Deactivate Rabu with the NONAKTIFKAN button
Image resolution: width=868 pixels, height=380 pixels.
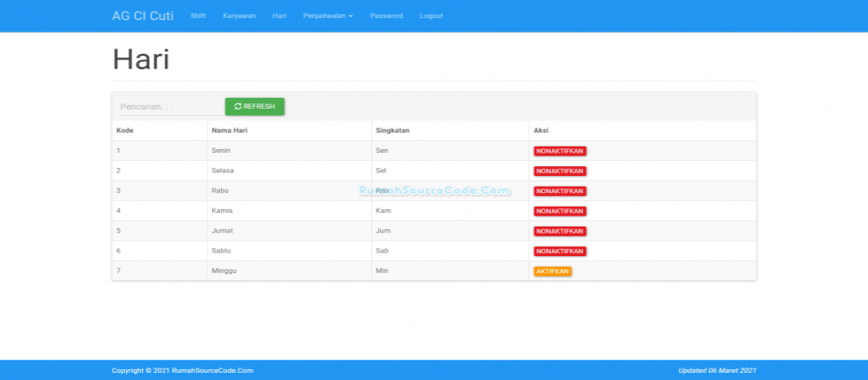560,190
